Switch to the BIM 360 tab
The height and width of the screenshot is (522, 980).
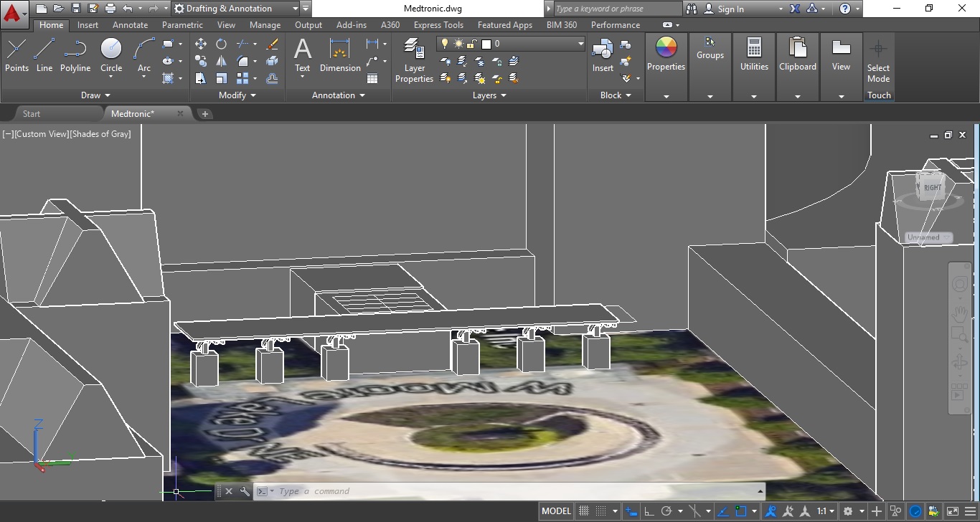561,24
